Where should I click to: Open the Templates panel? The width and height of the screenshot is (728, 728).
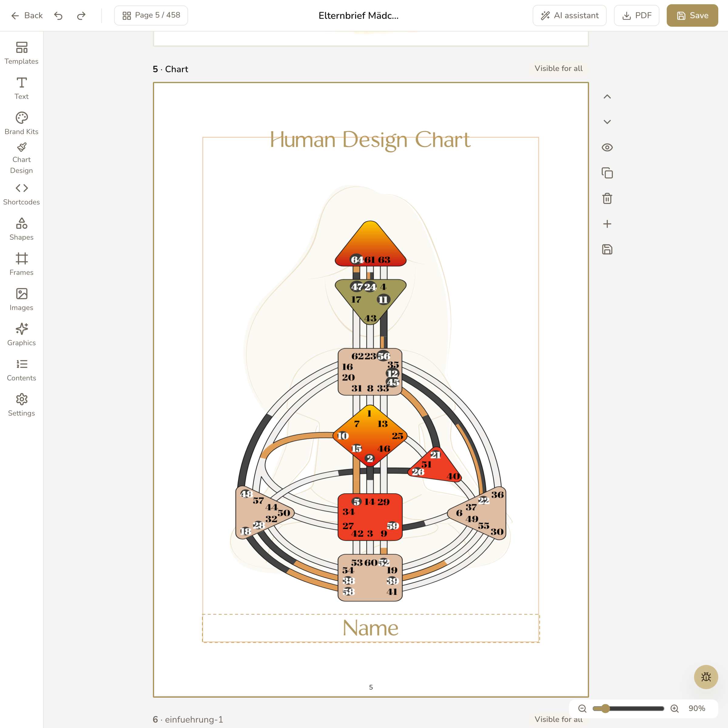click(x=22, y=53)
